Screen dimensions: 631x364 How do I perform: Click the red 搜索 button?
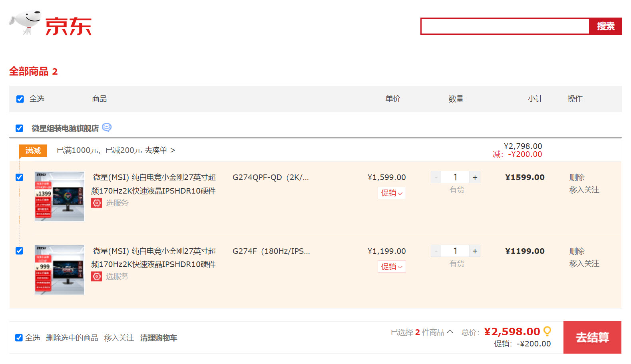(605, 26)
